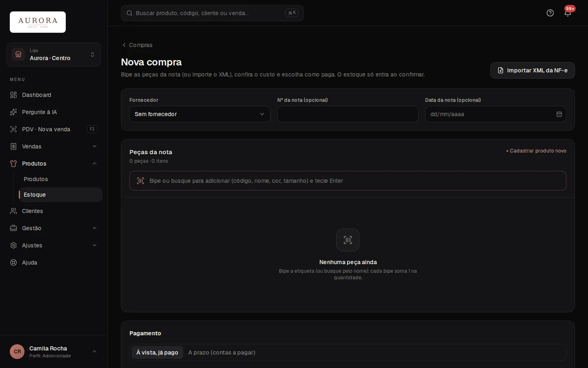Click the Clientes people icon

tap(13, 211)
